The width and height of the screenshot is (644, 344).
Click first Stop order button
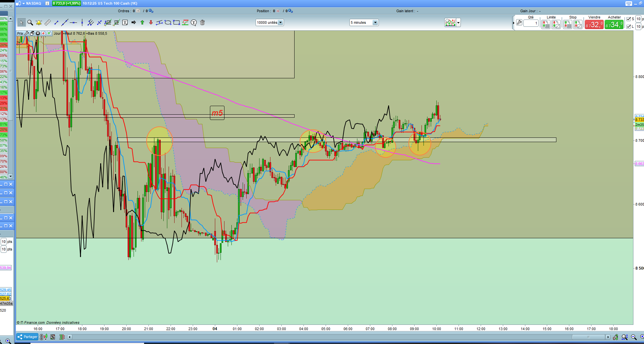(x=568, y=24)
